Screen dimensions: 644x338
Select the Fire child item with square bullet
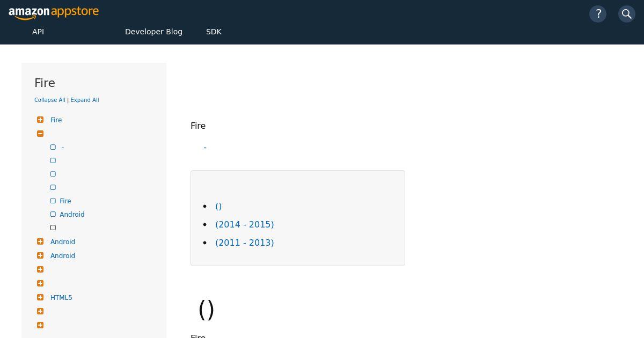pyautogui.click(x=65, y=201)
